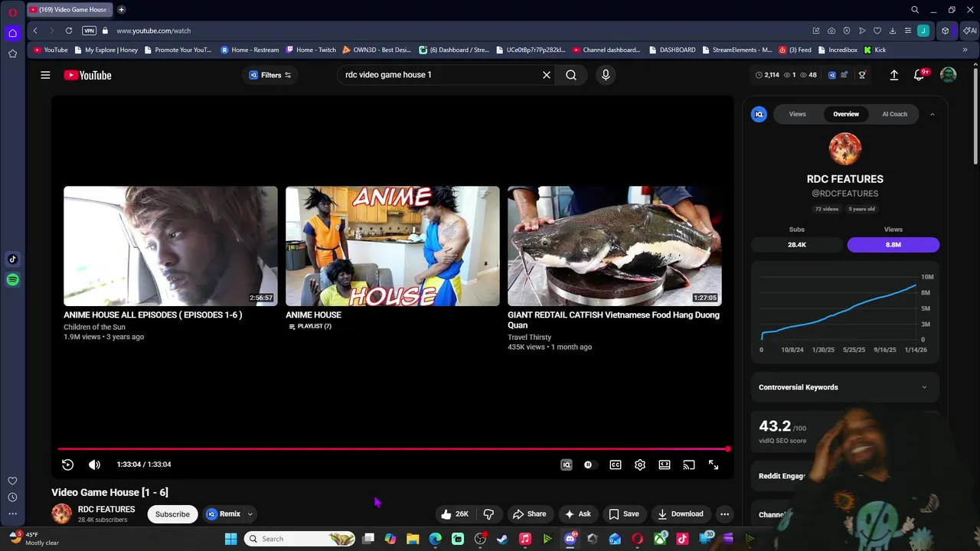Subscribe to RDC FEATURES
The height and width of the screenshot is (551, 980).
click(172, 514)
